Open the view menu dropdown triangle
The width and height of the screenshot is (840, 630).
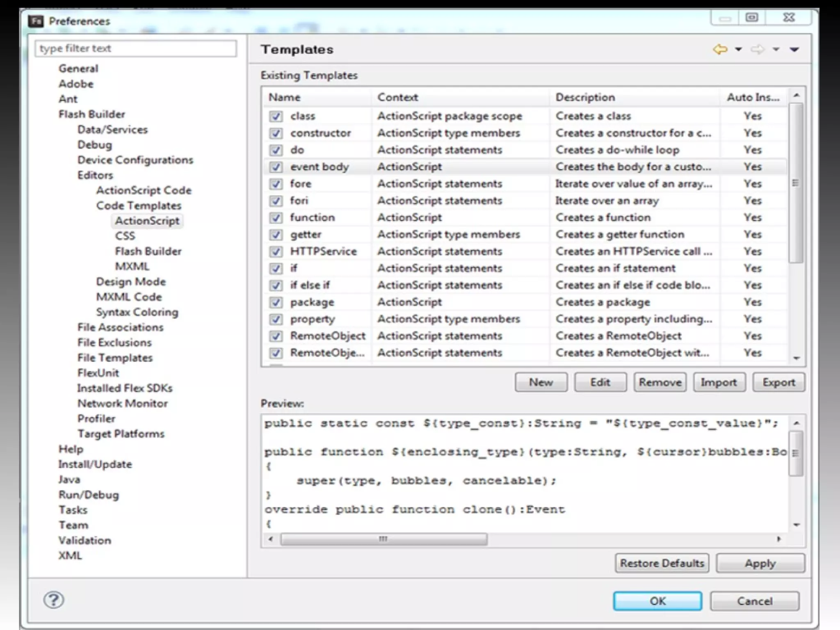tap(794, 50)
